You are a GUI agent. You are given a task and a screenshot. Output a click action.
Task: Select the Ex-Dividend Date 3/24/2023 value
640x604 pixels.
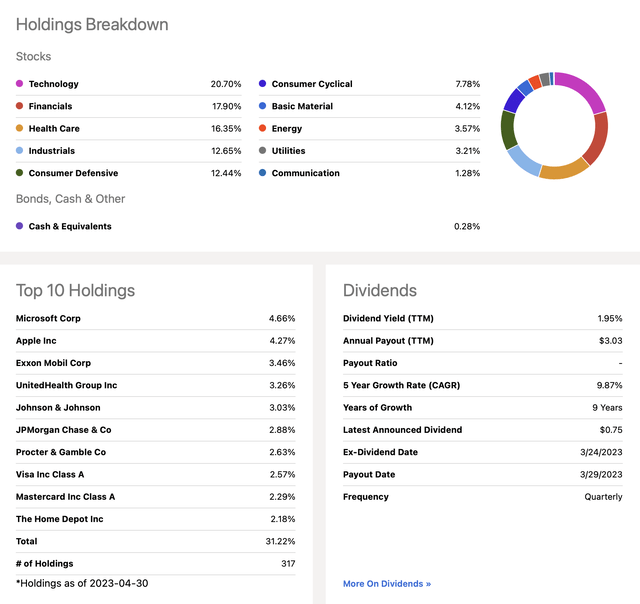pyautogui.click(x=601, y=452)
